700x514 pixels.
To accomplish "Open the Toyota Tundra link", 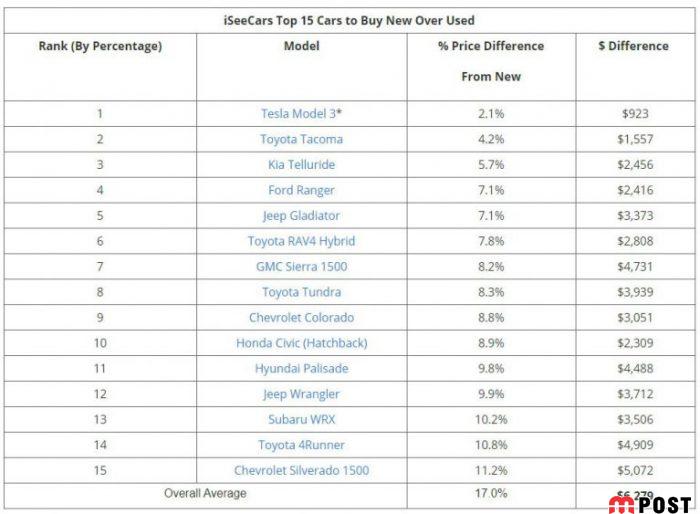I will tap(301, 292).
